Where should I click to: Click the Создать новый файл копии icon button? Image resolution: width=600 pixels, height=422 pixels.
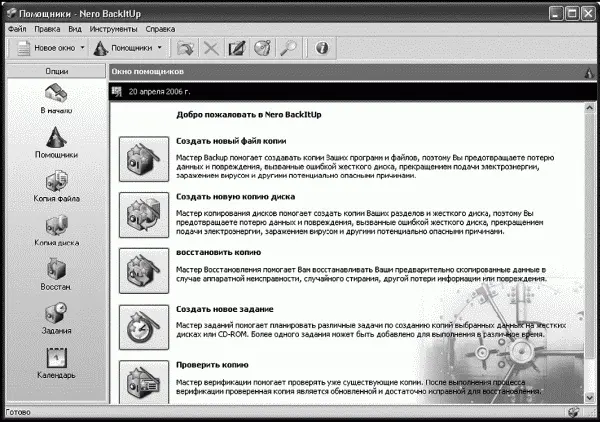(144, 159)
